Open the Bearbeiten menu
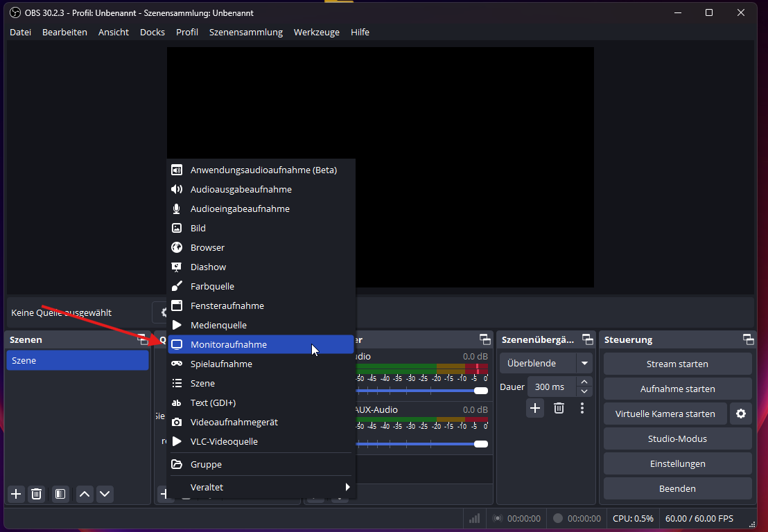Image resolution: width=768 pixels, height=532 pixels. click(64, 33)
